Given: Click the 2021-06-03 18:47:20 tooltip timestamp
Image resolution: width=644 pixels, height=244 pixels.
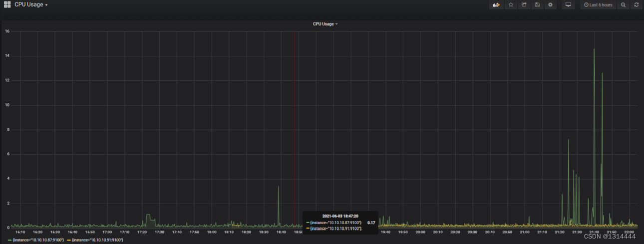Looking at the screenshot, I should (340, 216).
